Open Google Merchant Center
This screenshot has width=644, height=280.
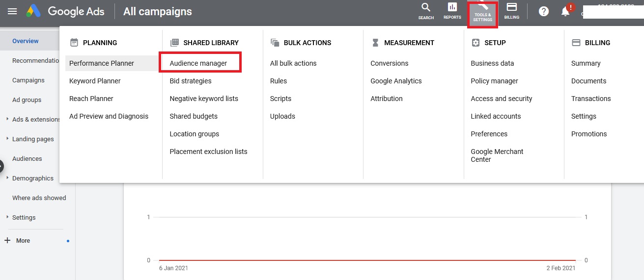tap(497, 155)
